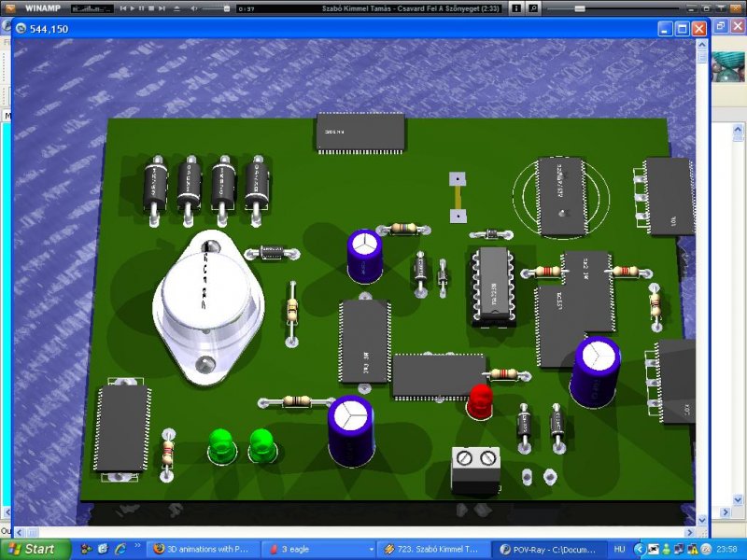Open file via Winamp eject button
The width and height of the screenshot is (747, 560).
click(x=176, y=8)
